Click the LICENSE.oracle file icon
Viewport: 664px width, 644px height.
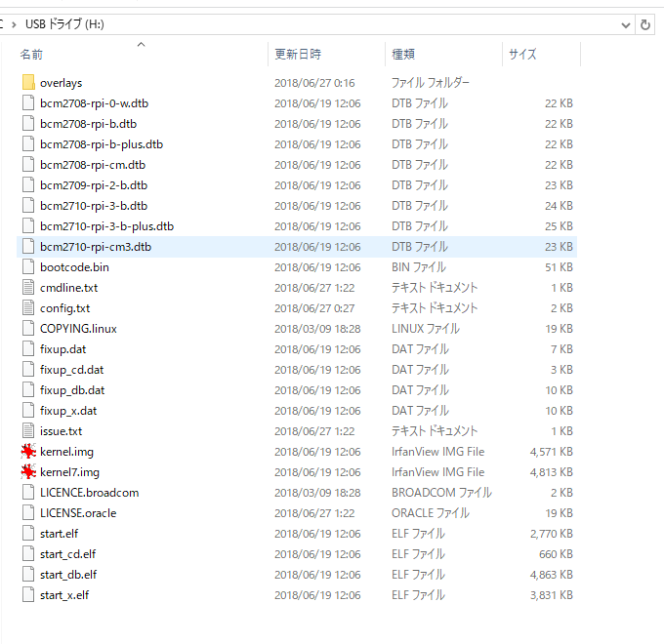tap(28, 513)
